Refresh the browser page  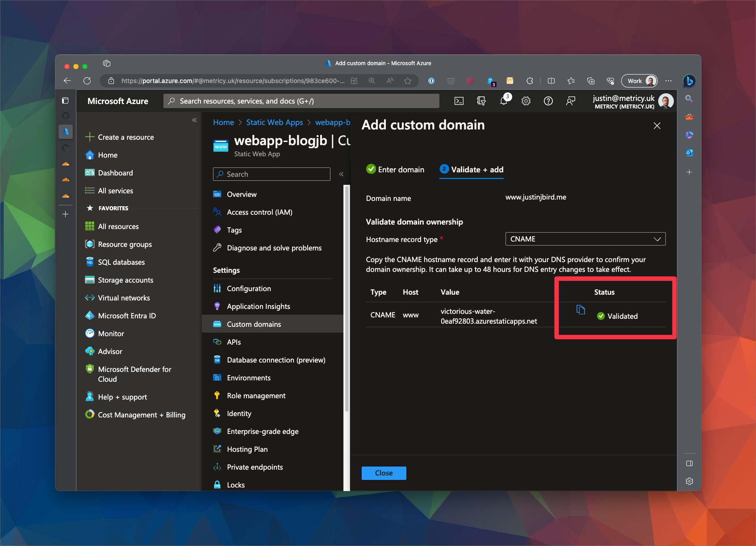87,81
